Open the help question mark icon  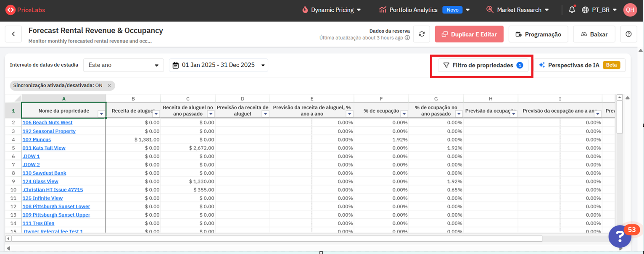628,34
